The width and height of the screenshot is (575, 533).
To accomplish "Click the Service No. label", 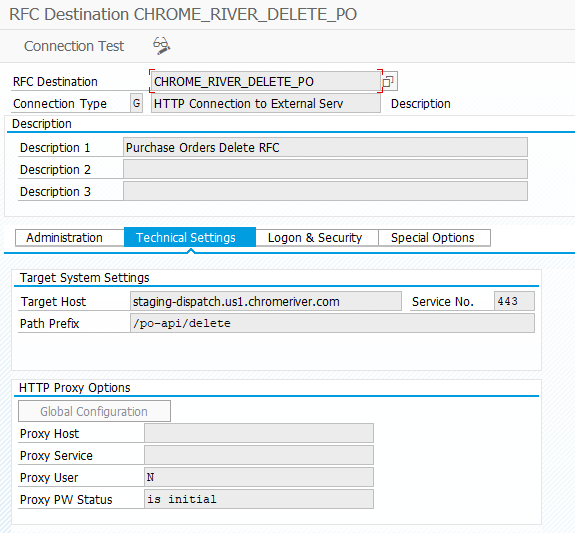I will point(443,302).
